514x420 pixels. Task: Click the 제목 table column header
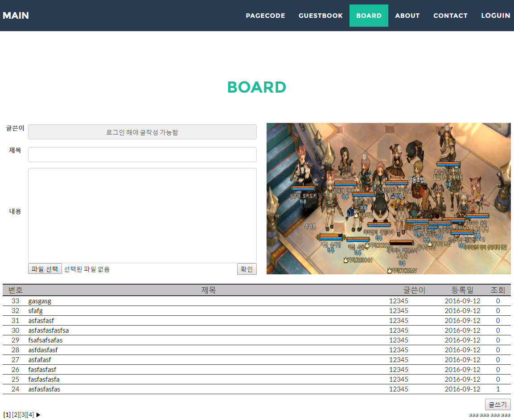point(209,290)
